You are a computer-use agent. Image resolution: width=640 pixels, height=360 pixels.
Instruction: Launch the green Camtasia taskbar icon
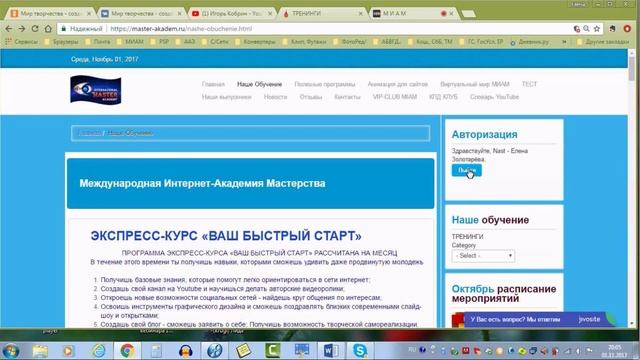tap(272, 351)
